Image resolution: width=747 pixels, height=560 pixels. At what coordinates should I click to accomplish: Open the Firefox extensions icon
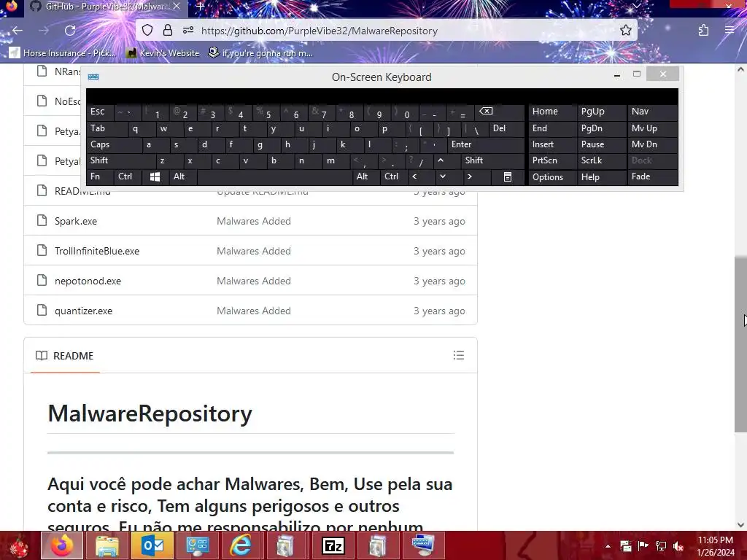(x=703, y=31)
